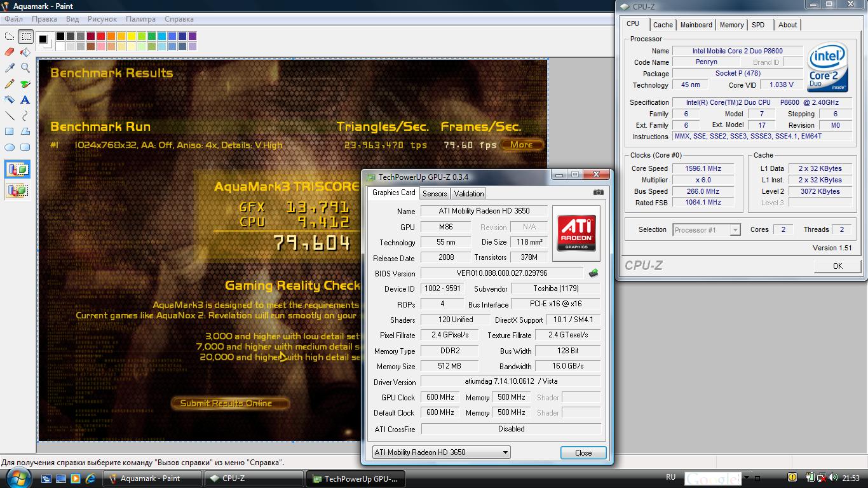
Task: Click the More button beside 79.60 fps
Action: 522,145
